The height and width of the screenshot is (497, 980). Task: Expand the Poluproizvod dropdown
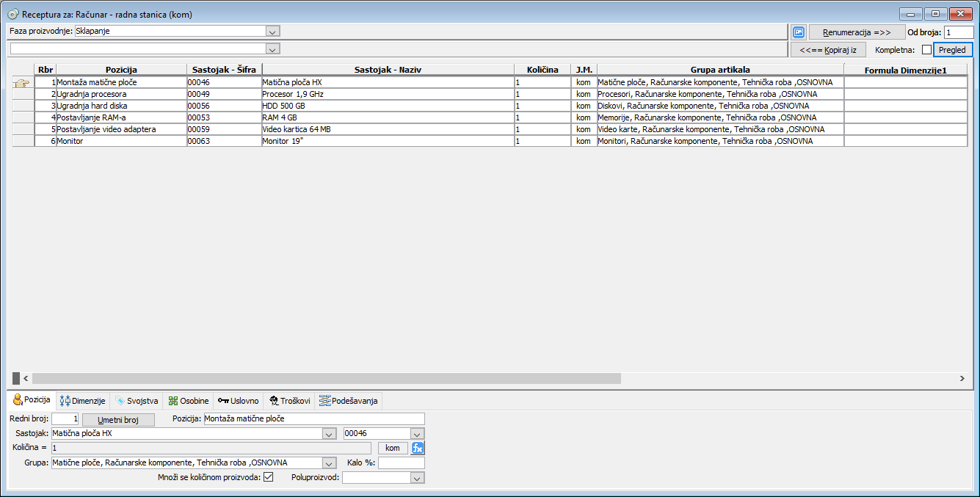[417, 478]
